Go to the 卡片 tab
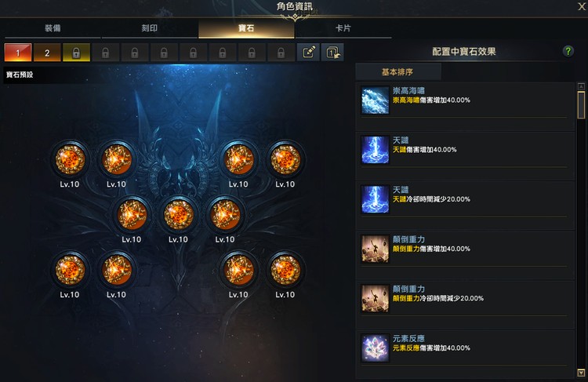The width and height of the screenshot is (588, 382). (x=343, y=28)
